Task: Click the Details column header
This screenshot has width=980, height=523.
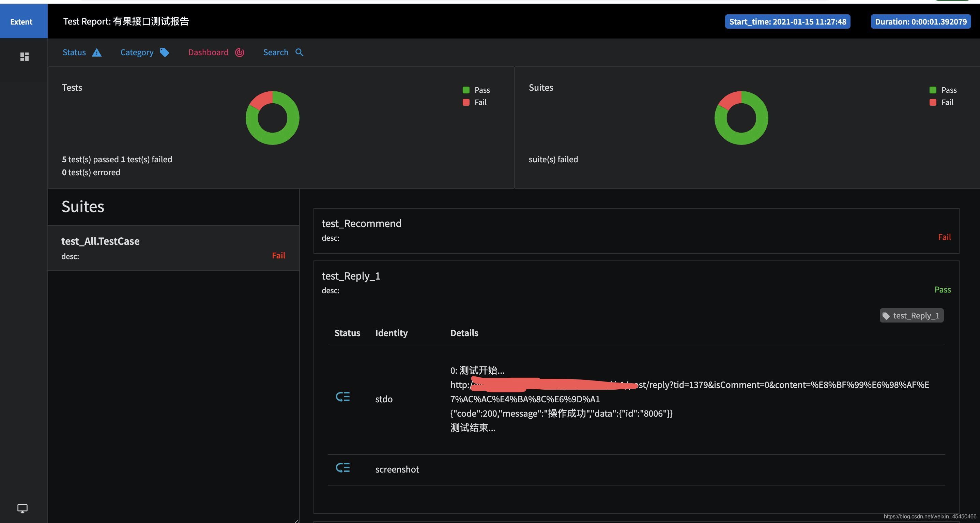Action: coord(464,333)
